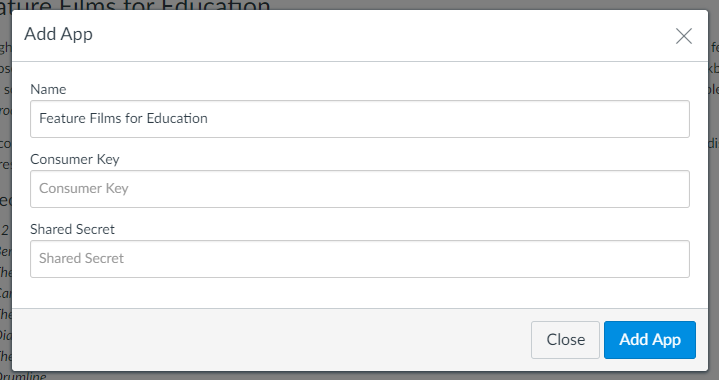Viewport: 719px width, 380px height.
Task: Click the dimmed page heading behind the dialog
Action: point(135,5)
